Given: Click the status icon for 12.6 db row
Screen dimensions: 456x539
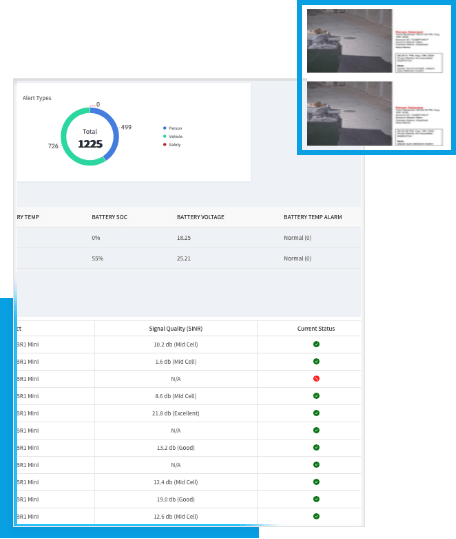Looking at the screenshot, I should (x=316, y=516).
